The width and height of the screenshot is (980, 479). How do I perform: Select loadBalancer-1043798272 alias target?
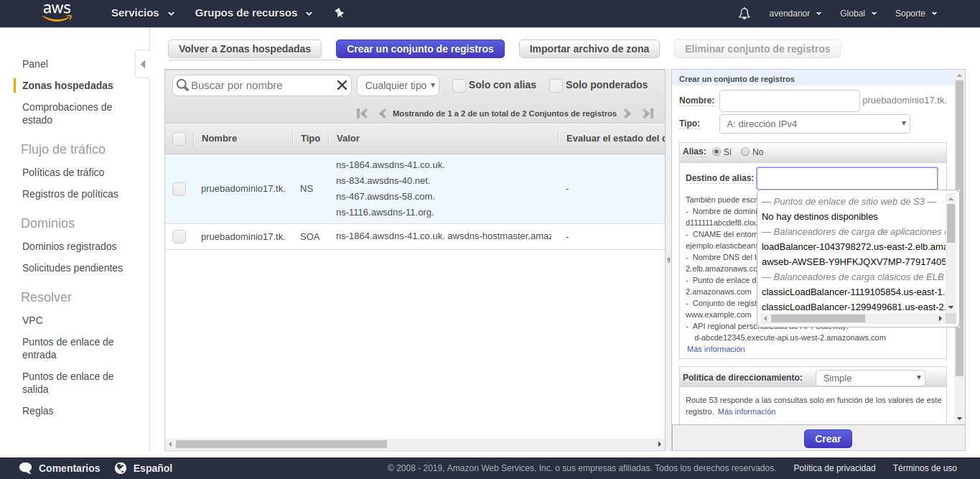(853, 246)
